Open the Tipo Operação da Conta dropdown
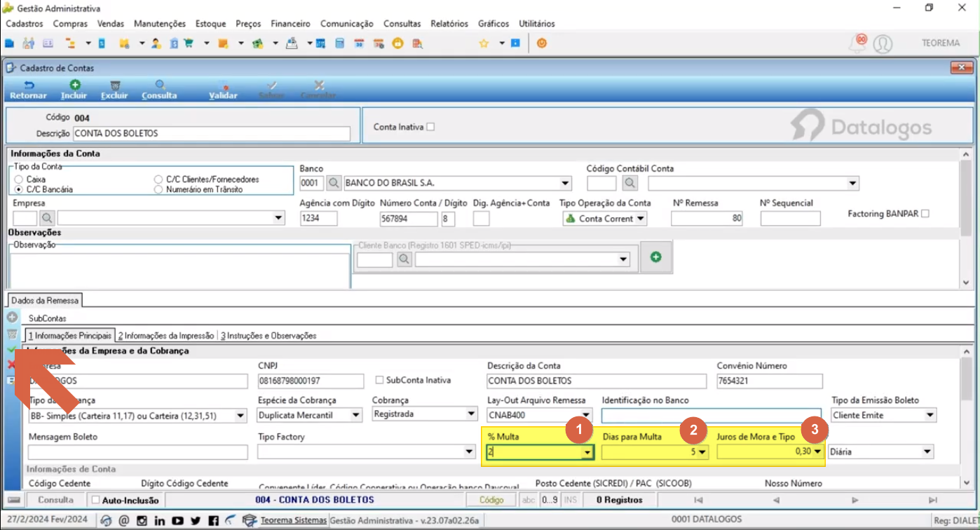The width and height of the screenshot is (980, 530). coord(640,219)
